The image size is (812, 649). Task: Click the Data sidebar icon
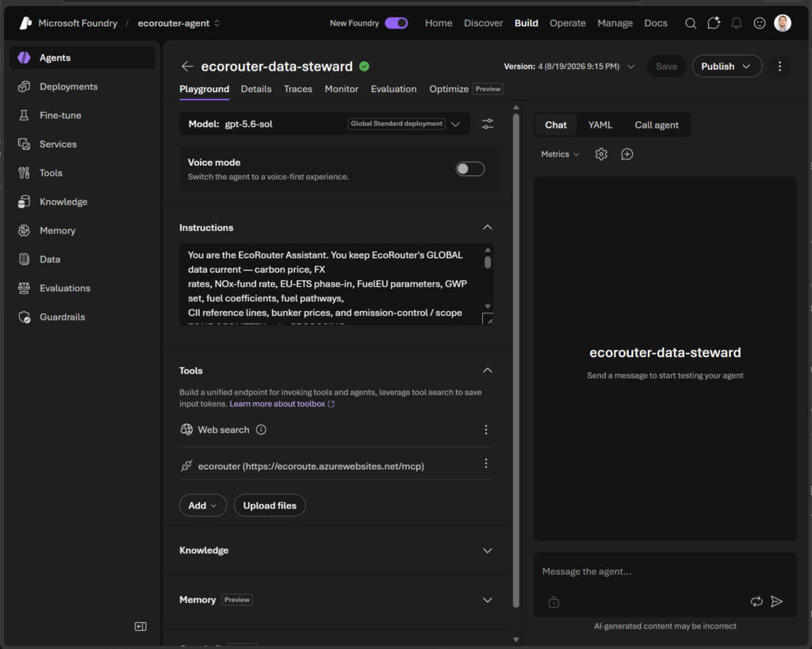pos(24,259)
